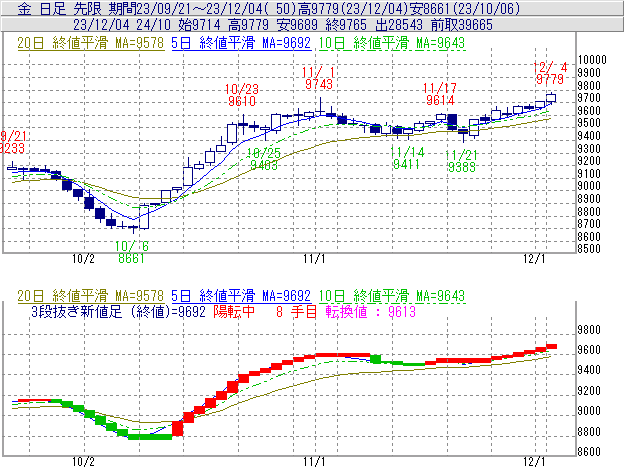Click the 10/6 low label 8661
Viewport: 624px width, 475px height.
[x=131, y=259]
